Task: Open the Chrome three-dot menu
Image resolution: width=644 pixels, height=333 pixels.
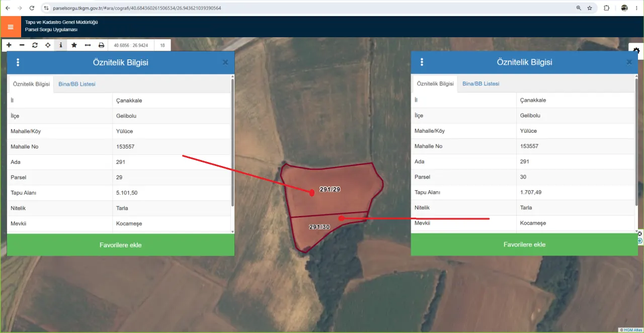Action: tap(636, 8)
